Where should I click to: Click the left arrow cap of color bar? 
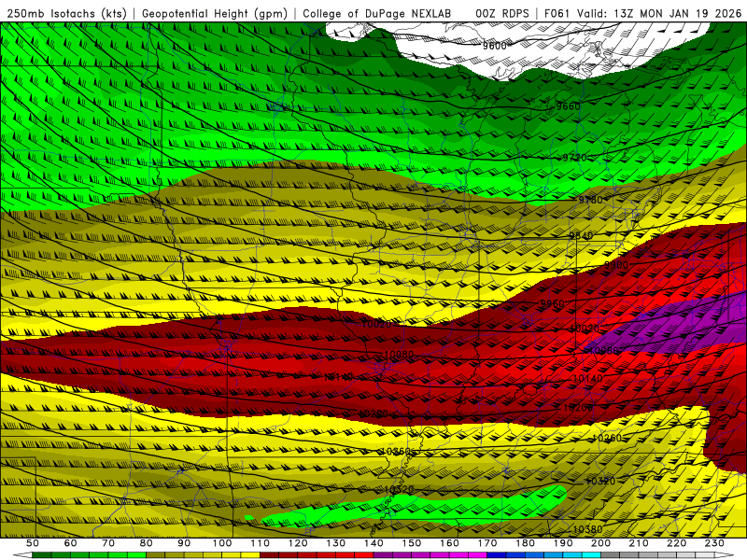point(22,555)
